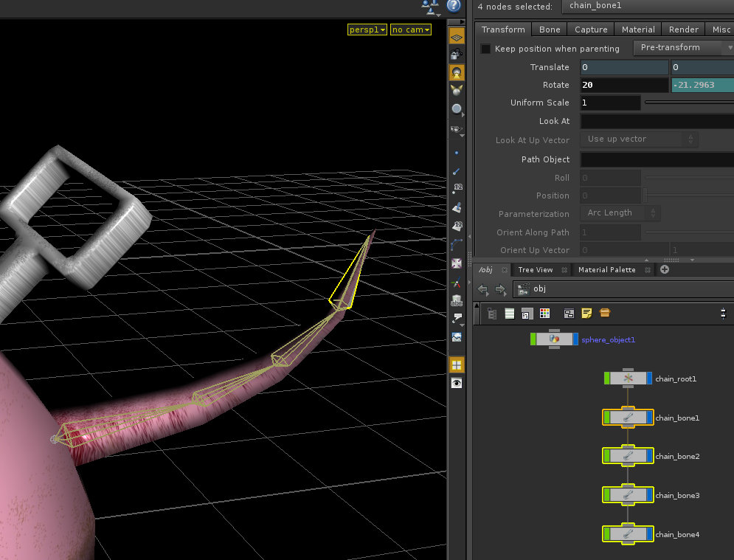The width and height of the screenshot is (734, 560).
Task: Click the eye visibility icon in viewport toolbar
Action: pyautogui.click(x=457, y=384)
